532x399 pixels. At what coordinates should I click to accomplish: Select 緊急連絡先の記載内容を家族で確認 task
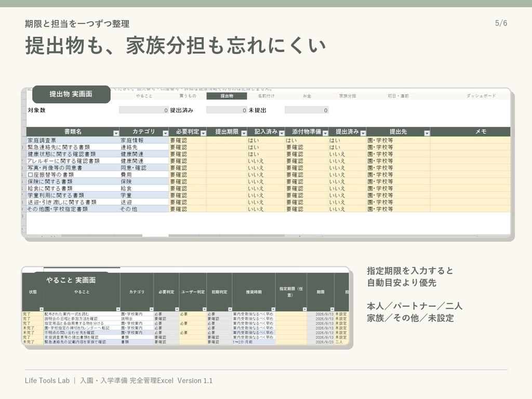[x=82, y=342]
